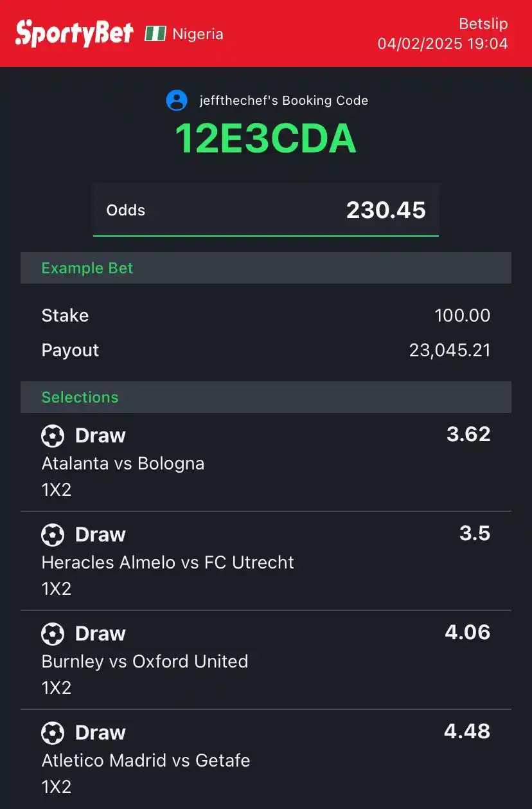532x809 pixels.
Task: Select the soccer ball icon for Burnley match
Action: tap(53, 634)
